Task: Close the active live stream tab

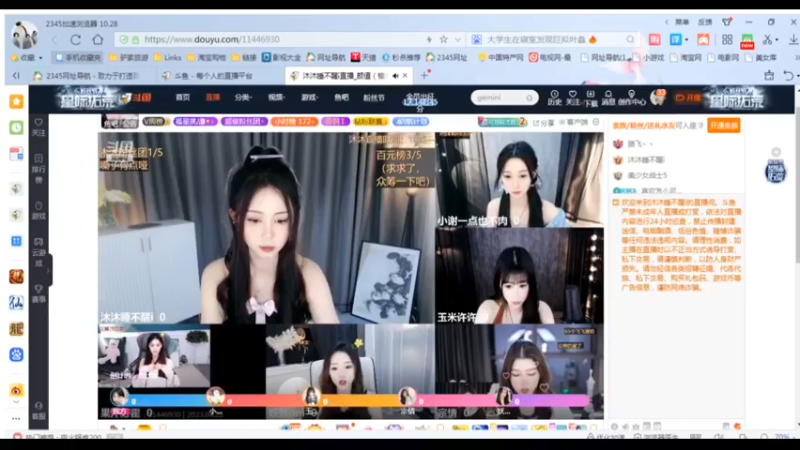Action: tap(405, 76)
